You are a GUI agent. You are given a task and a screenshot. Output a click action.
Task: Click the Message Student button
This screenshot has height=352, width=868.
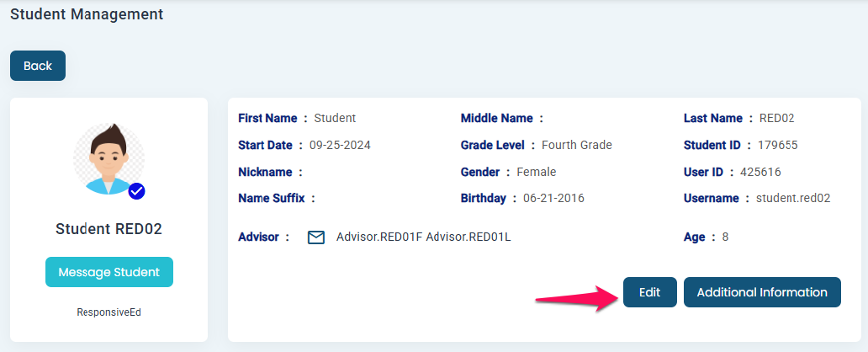point(109,272)
